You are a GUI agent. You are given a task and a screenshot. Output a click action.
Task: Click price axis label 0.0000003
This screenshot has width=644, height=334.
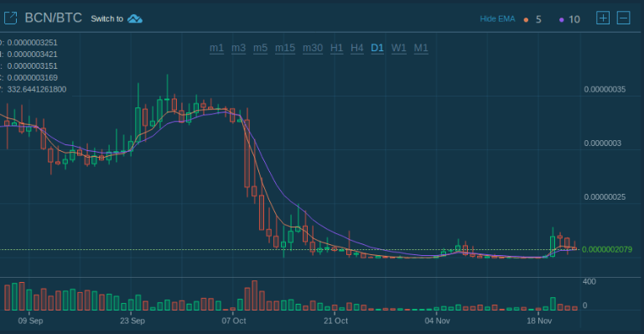coord(603,144)
